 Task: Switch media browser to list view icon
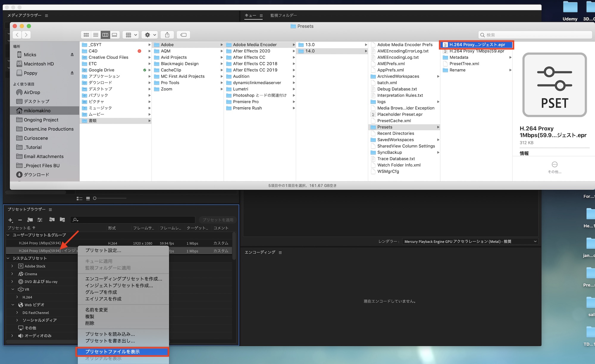(79, 198)
